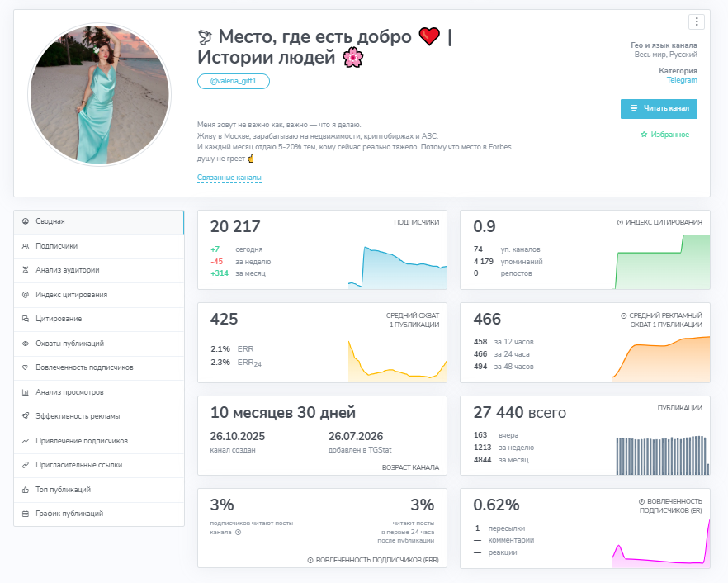728x583 pixels.
Task: Click the info icon beside Индекс цитирования header
Action: tap(620, 222)
